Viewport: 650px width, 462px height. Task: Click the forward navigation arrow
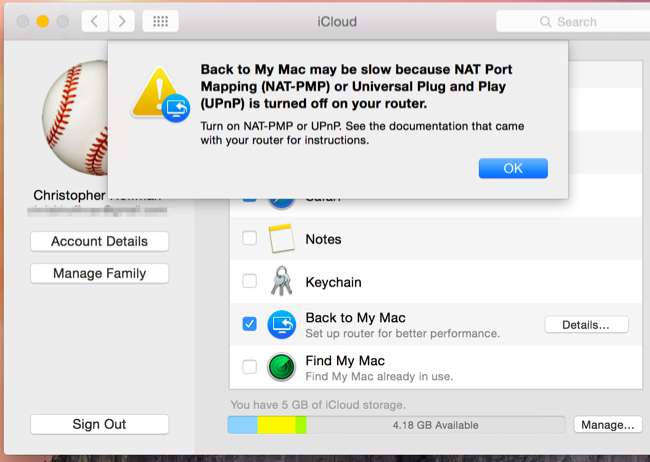[122, 21]
